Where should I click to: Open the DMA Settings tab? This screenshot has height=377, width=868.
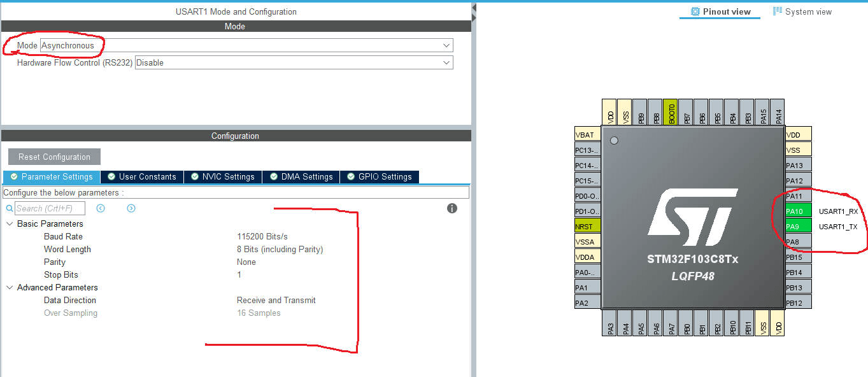301,177
